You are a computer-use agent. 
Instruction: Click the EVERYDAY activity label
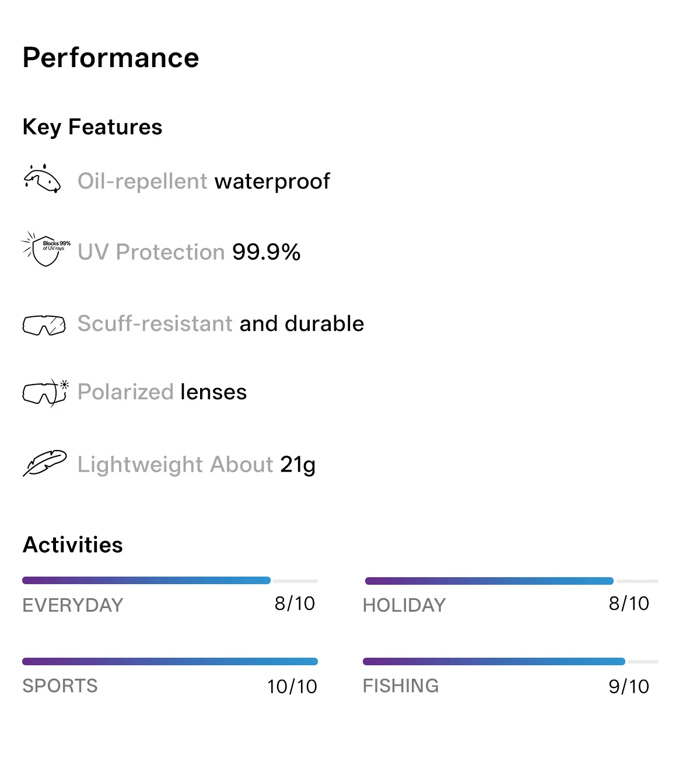tap(73, 605)
